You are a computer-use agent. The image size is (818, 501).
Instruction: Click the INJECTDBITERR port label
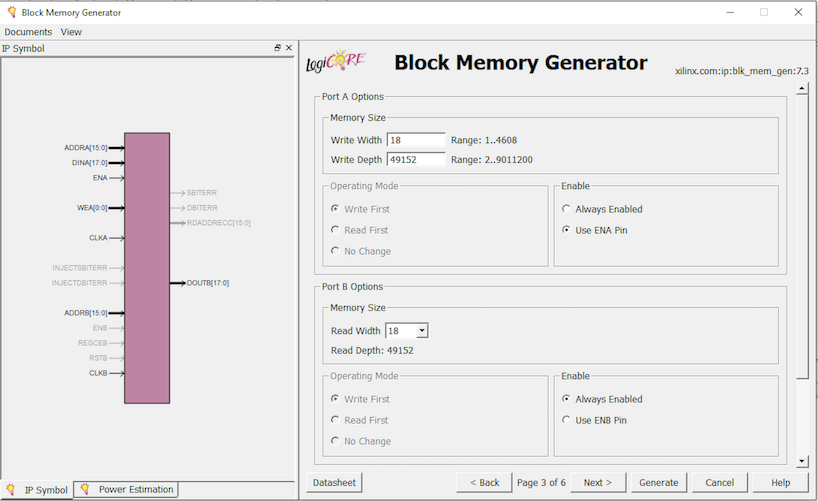(79, 283)
